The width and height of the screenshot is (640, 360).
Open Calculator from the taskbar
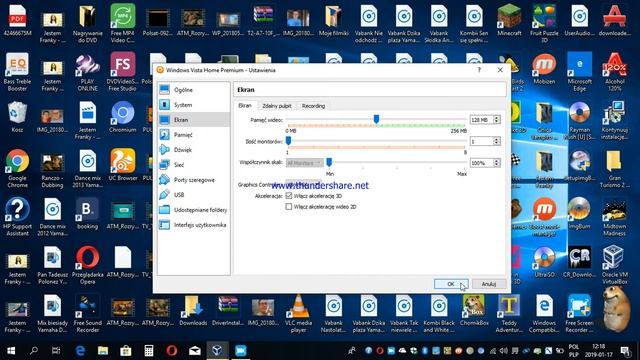pos(149,351)
